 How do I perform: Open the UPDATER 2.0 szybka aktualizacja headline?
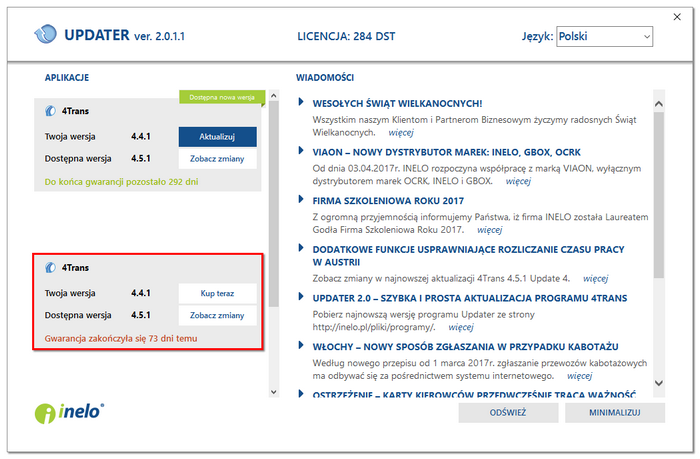[470, 298]
